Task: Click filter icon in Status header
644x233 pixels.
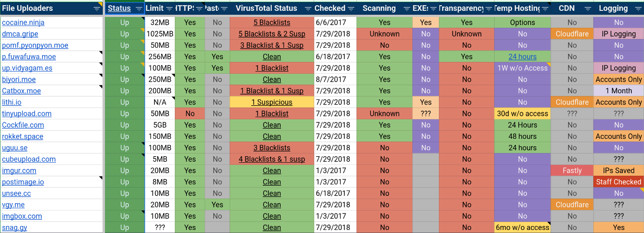Action: click(x=139, y=9)
